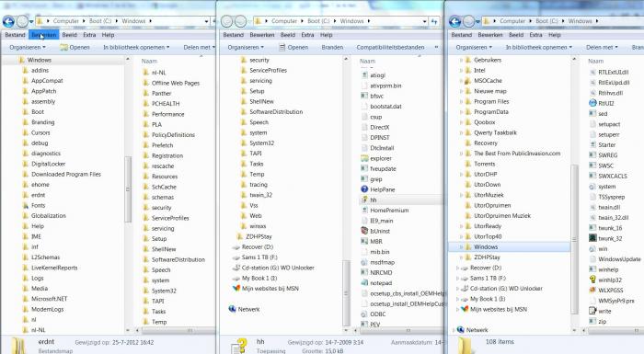Click Refresh icon in middle window address bar
This screenshot has width=644, height=354.
point(434,21)
